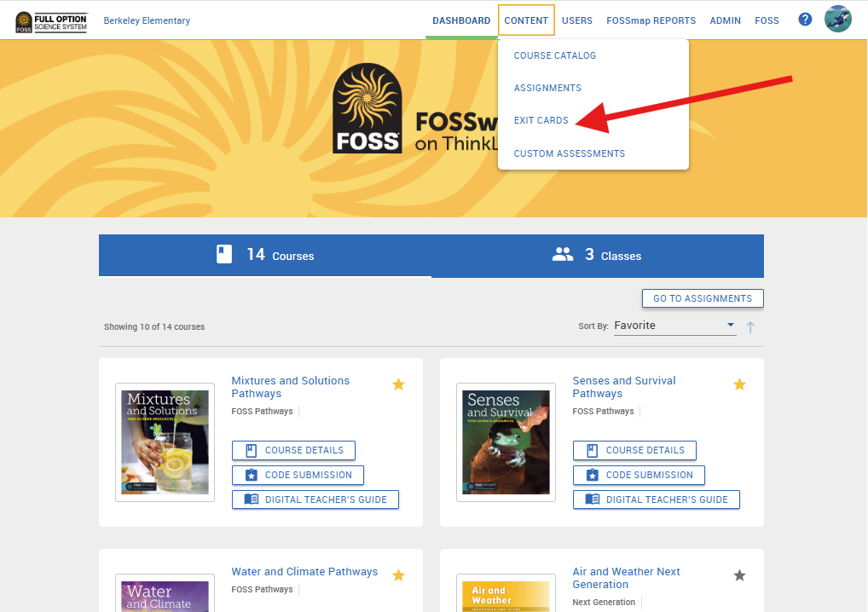Open the Water and Climate Pathways title link
868x612 pixels.
[x=304, y=572]
